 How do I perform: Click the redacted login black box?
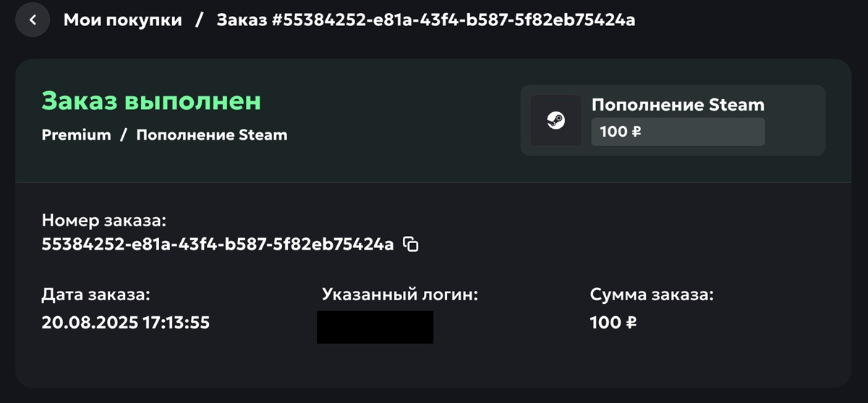375,327
